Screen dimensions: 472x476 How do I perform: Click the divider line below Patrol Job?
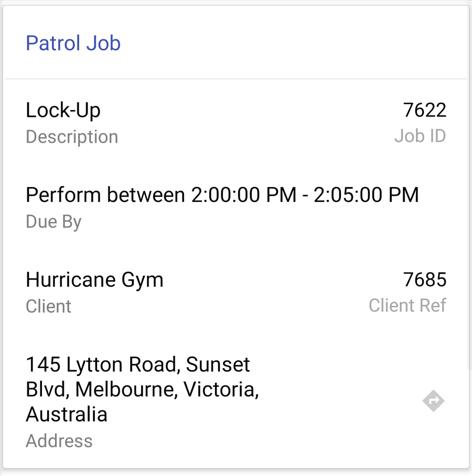tap(236, 79)
